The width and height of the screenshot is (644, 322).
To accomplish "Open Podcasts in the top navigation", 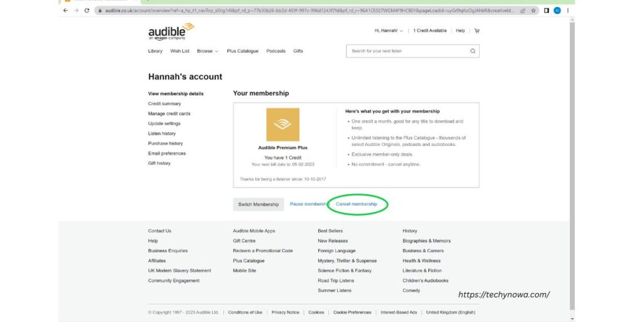I will tap(276, 52).
